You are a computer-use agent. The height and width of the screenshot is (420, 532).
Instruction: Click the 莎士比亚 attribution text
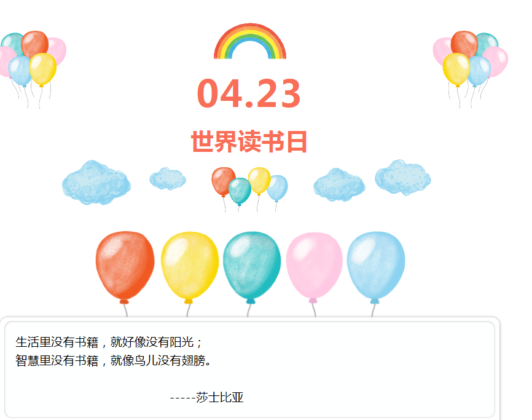tap(219, 397)
